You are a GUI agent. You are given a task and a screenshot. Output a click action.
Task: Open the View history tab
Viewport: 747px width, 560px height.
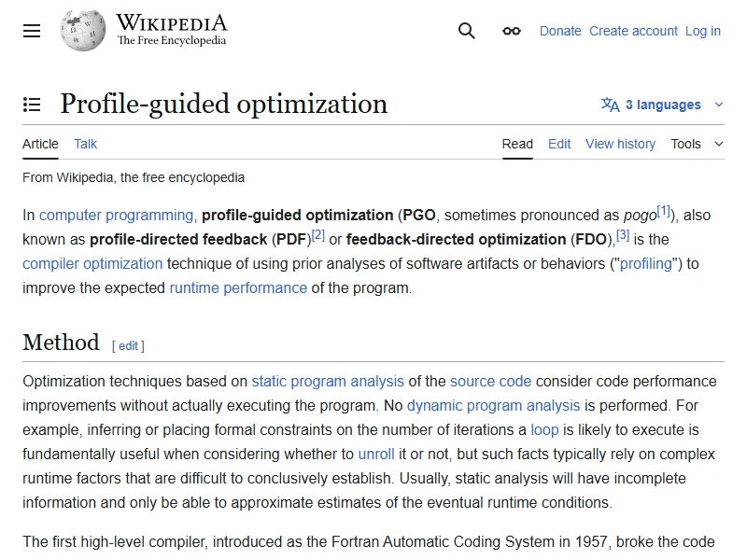coord(620,144)
